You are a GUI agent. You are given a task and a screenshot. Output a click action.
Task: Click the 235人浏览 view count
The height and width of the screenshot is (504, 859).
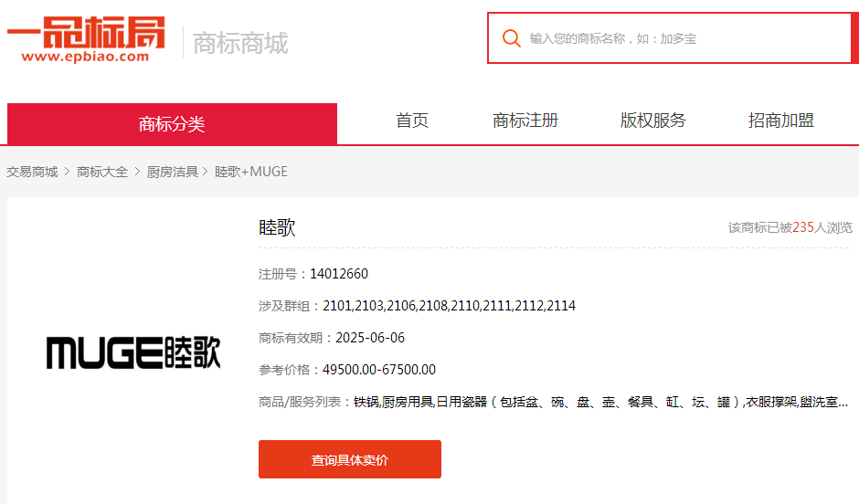822,227
